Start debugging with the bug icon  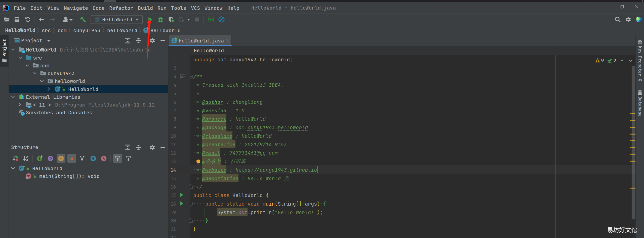click(x=160, y=20)
